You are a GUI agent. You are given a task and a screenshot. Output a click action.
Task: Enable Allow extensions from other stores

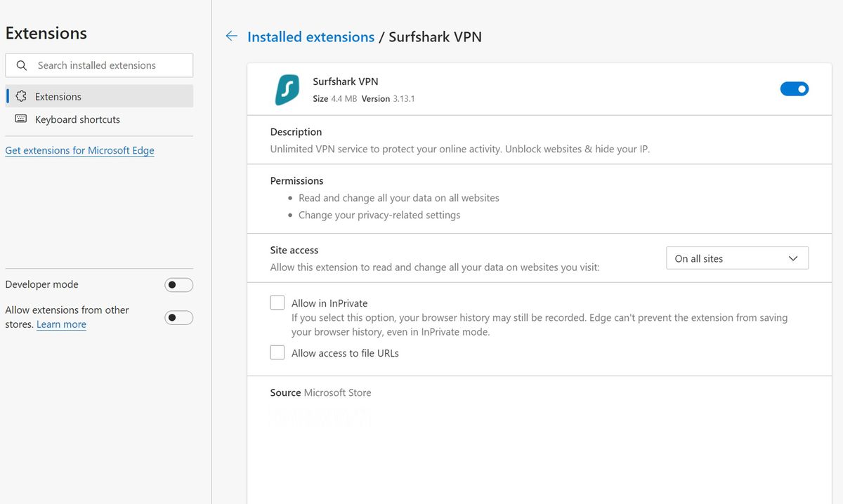(x=178, y=318)
